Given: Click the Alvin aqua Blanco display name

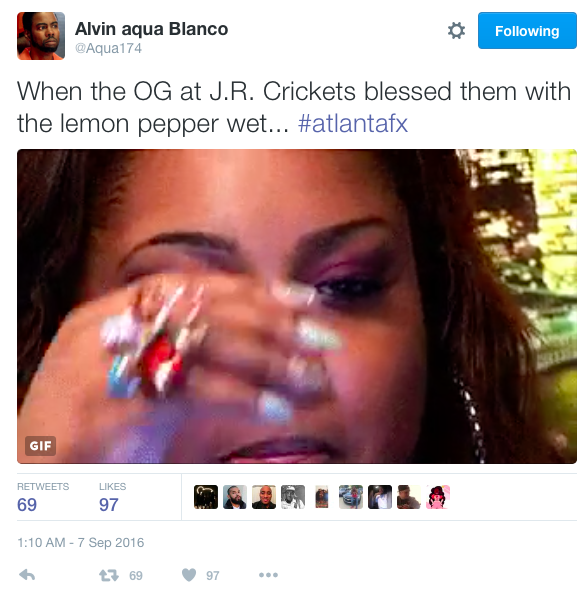Looking at the screenshot, I should (151, 29).
